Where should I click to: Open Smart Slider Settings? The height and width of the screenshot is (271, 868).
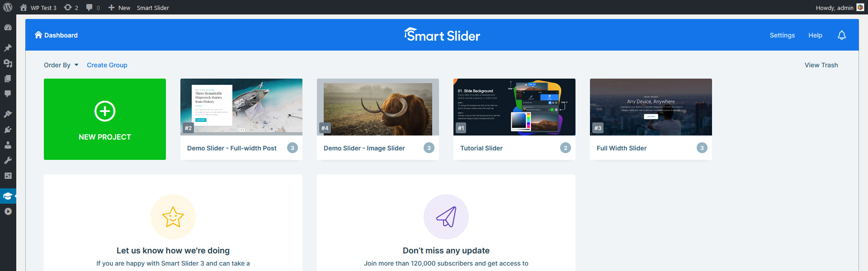pyautogui.click(x=782, y=35)
